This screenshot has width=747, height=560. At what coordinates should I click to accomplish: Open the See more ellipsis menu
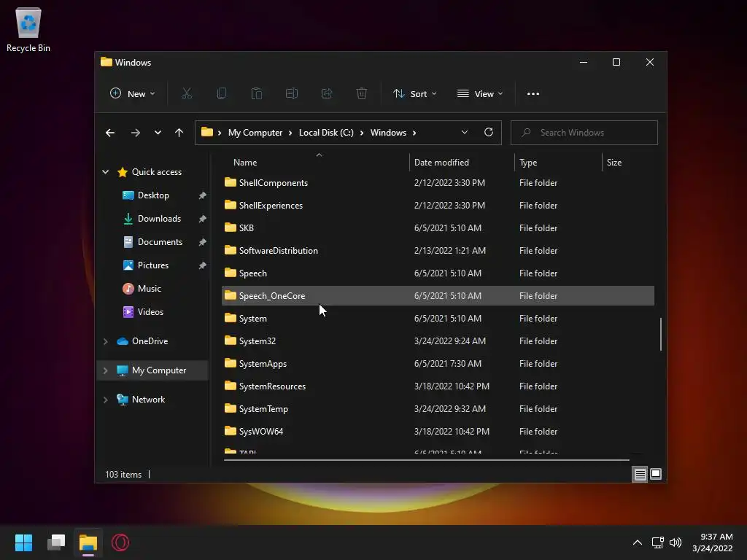coord(533,94)
